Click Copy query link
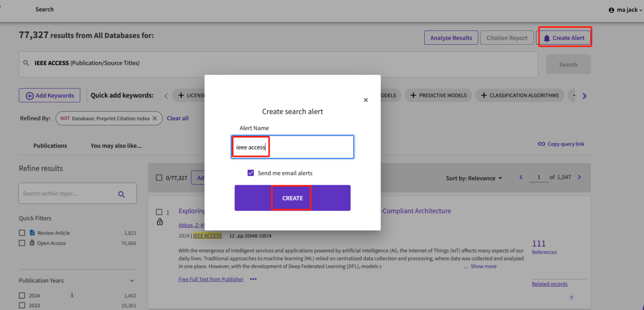The width and height of the screenshot is (644, 310). [x=561, y=144]
